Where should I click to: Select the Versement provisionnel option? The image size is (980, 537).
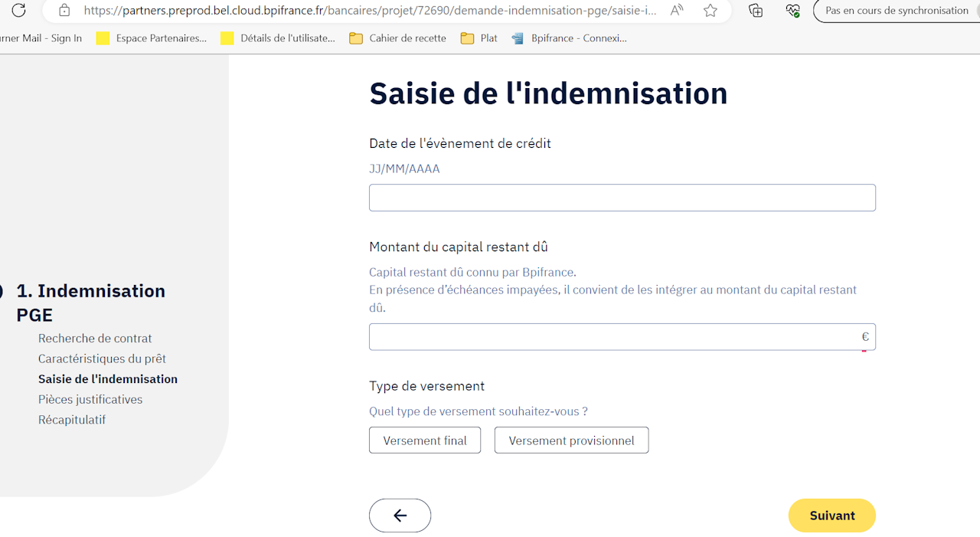click(571, 440)
